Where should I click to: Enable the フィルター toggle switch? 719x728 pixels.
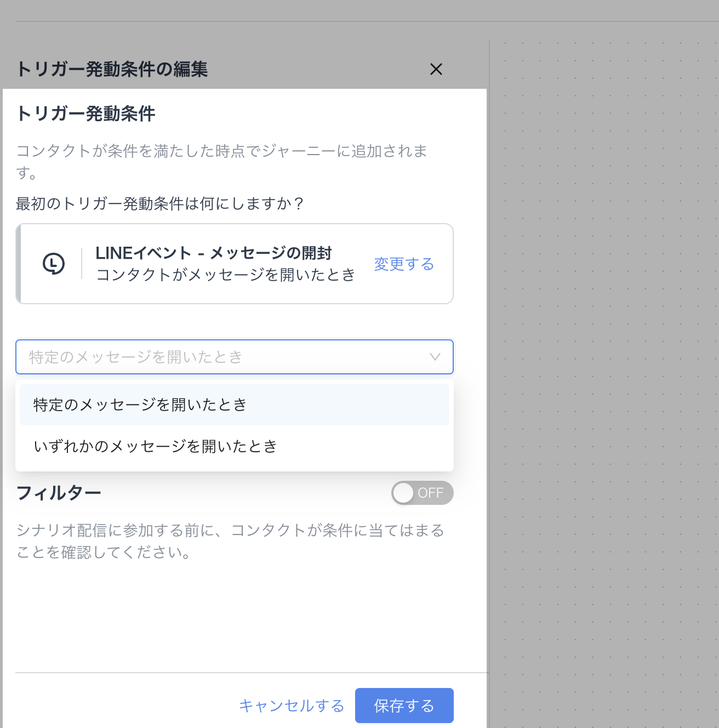pyautogui.click(x=422, y=493)
